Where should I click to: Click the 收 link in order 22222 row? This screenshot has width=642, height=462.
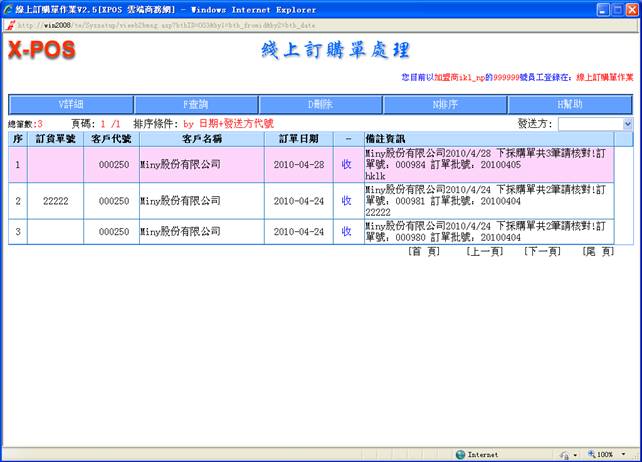347,201
